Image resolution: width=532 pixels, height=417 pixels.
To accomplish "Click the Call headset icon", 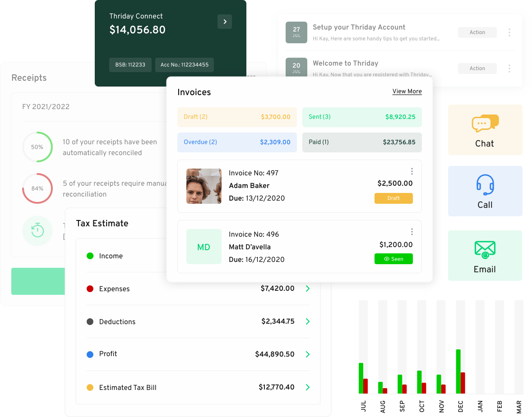I will click(x=485, y=185).
